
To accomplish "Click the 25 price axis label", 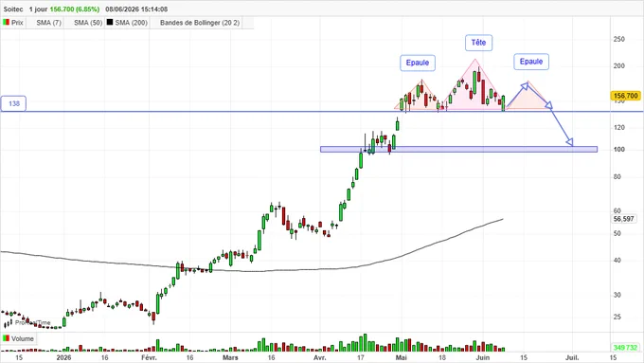I will pyautogui.click(x=617, y=317).
